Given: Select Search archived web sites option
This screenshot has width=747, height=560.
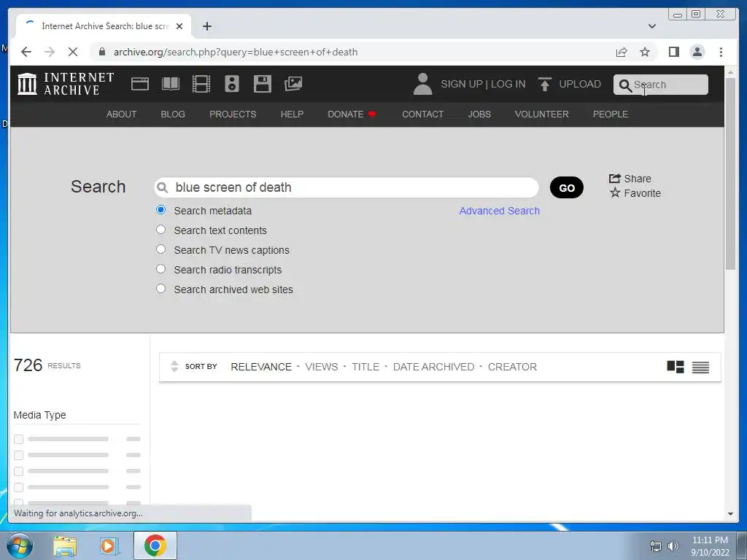Looking at the screenshot, I should point(161,289).
